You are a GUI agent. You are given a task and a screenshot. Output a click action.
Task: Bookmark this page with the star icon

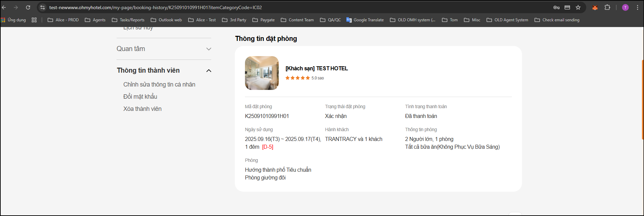578,7
